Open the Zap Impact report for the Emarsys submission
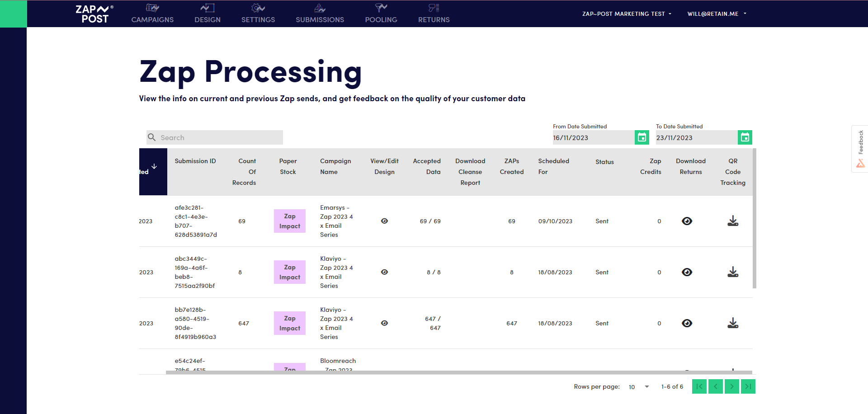 289,221
